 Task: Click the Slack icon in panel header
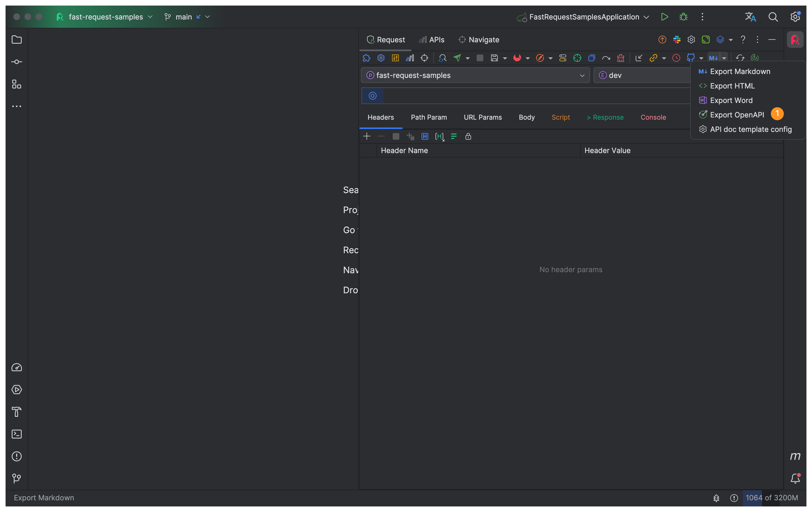point(677,40)
